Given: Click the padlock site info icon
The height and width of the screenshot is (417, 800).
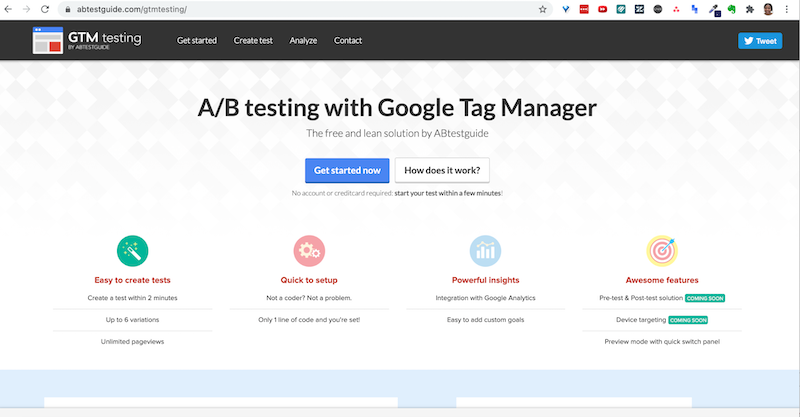Looking at the screenshot, I should coord(68,9).
